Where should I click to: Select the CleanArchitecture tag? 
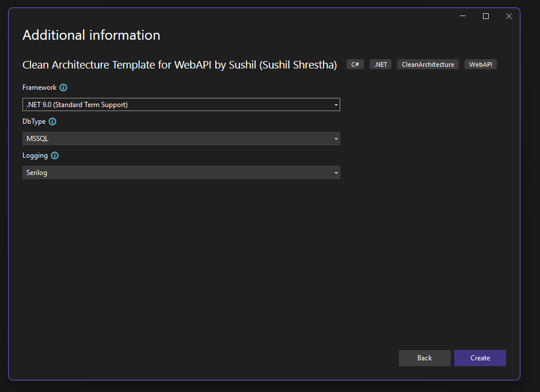428,64
